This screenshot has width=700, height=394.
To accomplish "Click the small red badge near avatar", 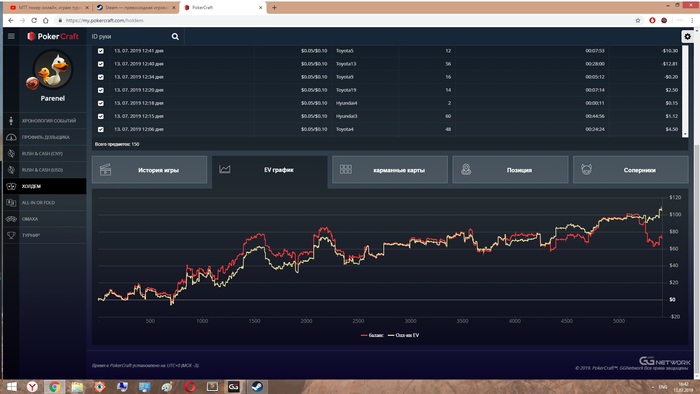I will tap(32, 83).
